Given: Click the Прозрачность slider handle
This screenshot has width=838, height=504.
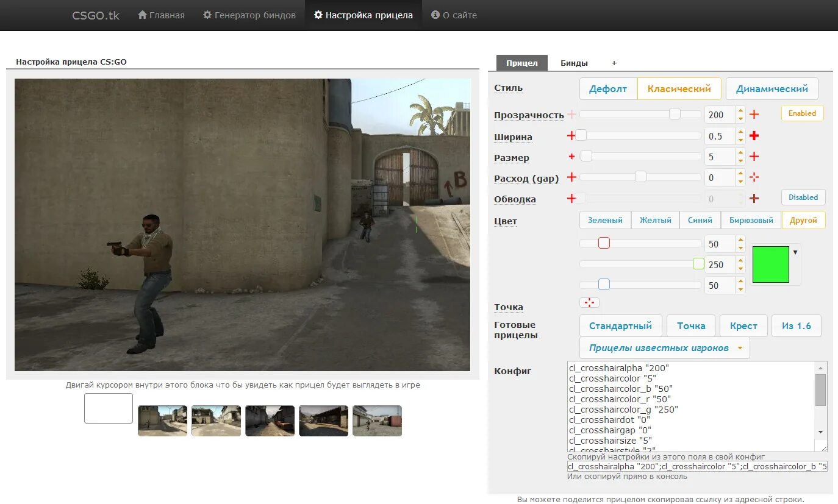Looking at the screenshot, I should pos(675,114).
